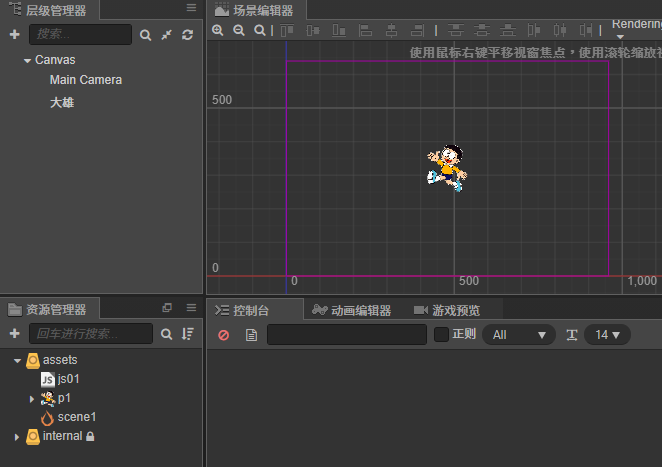Screen dimensions: 662x467
Task: Open the All log type dropdown
Action: (x=519, y=335)
